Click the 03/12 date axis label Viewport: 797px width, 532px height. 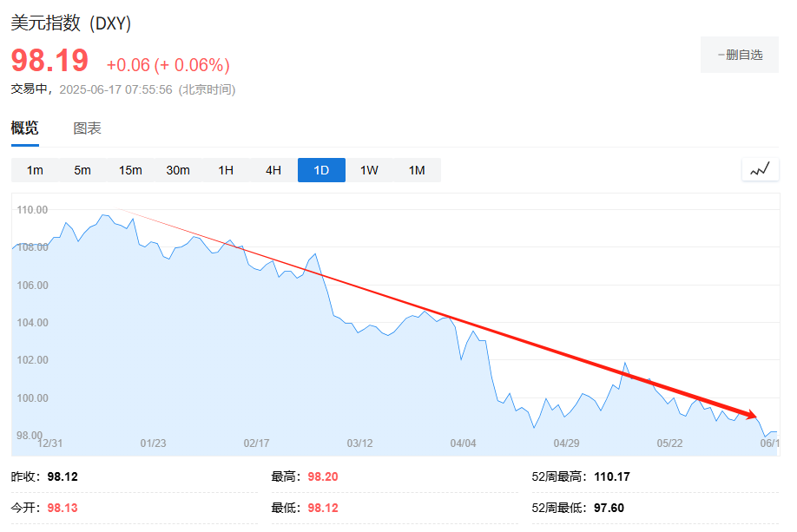[359, 443]
